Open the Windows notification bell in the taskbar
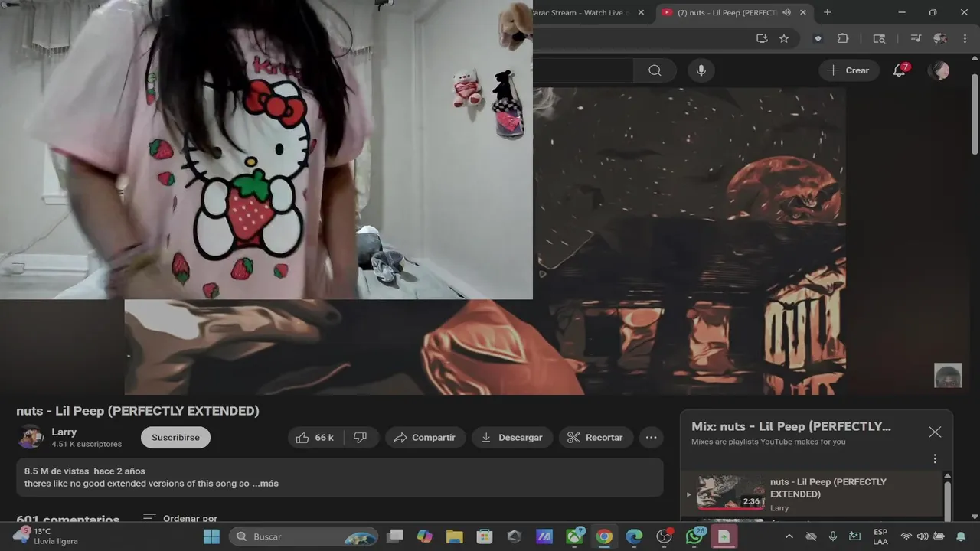The height and width of the screenshot is (551, 980). point(961,536)
